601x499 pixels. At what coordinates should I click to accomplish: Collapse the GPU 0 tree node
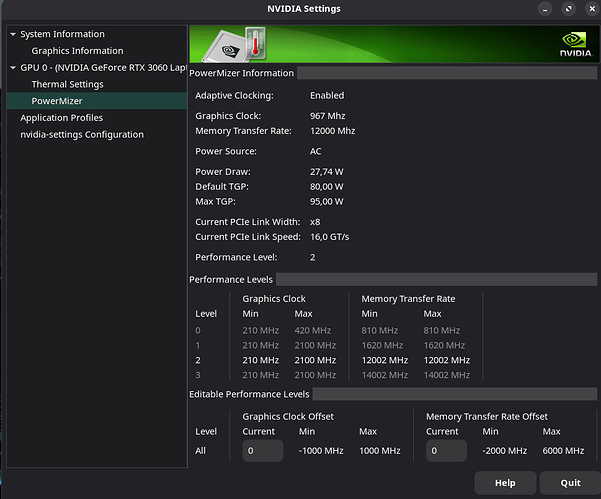click(x=13, y=67)
